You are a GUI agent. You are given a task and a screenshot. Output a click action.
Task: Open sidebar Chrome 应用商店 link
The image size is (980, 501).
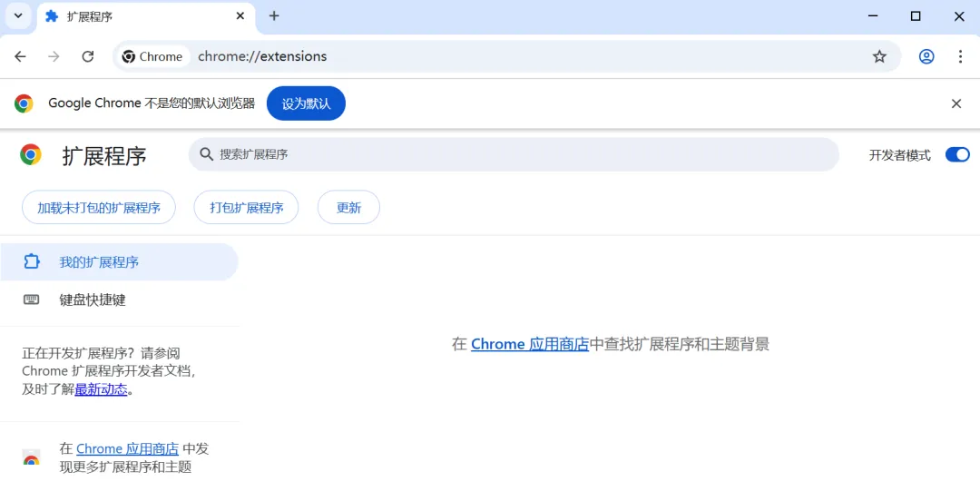128,449
